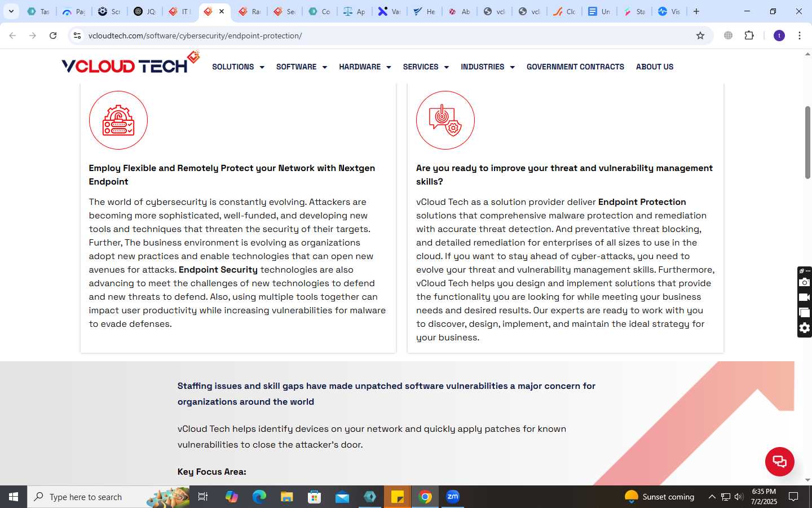Open the Mail app from taskbar
The width and height of the screenshot is (812, 508).
342,497
